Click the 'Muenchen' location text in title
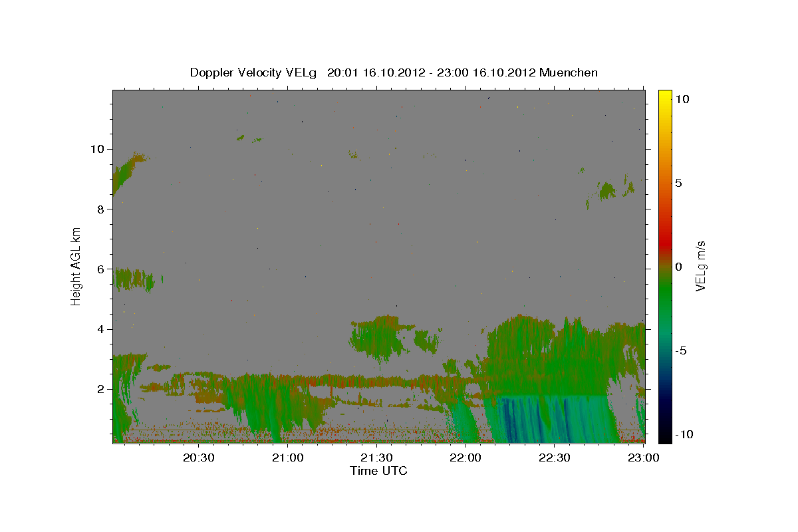The width and height of the screenshot is (798, 532). coord(569,72)
